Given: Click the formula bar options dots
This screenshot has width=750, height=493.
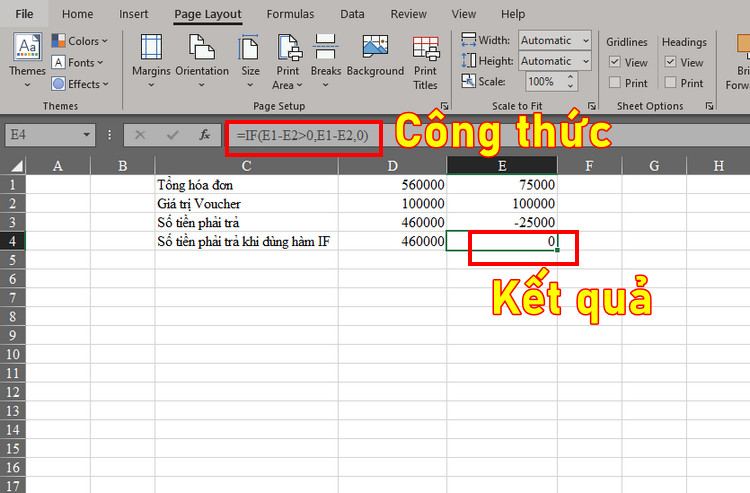Looking at the screenshot, I should (x=110, y=135).
